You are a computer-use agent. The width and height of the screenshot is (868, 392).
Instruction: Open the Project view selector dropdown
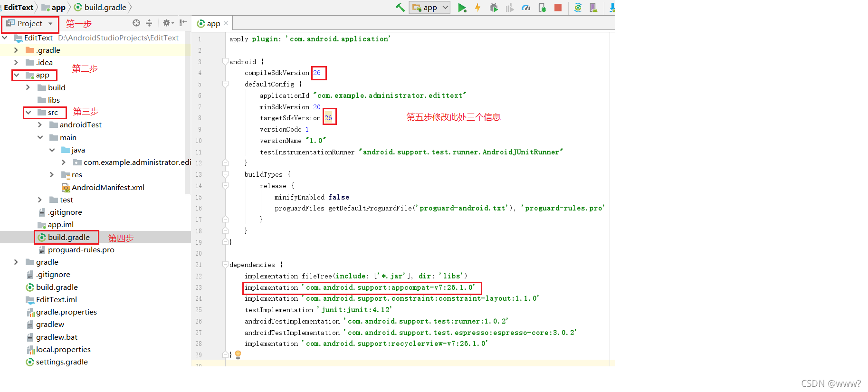(29, 23)
